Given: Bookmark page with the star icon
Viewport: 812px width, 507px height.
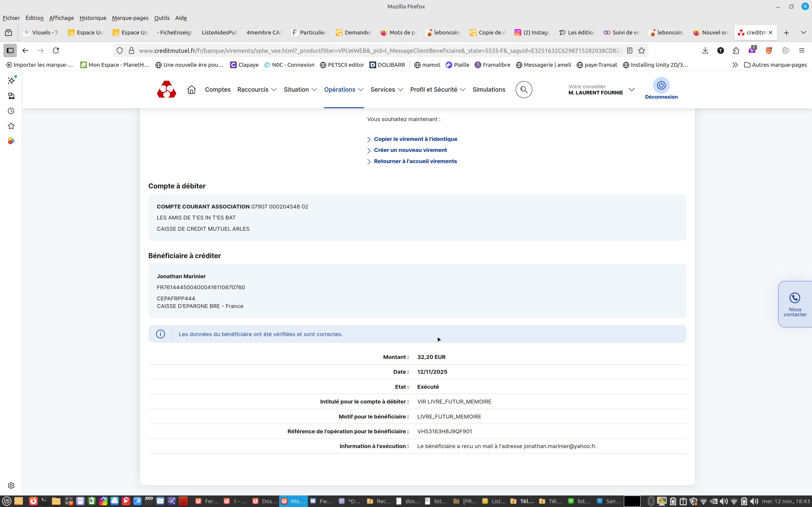Looking at the screenshot, I should click(642, 51).
